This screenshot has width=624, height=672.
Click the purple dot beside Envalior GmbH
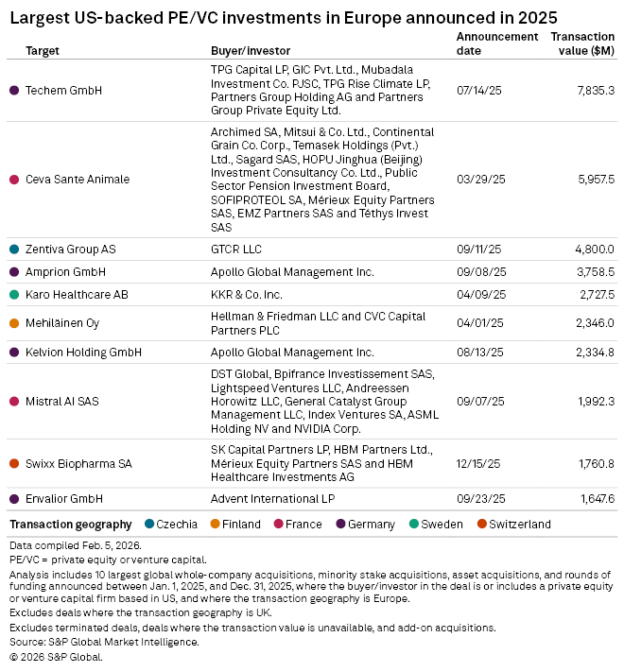(14, 498)
